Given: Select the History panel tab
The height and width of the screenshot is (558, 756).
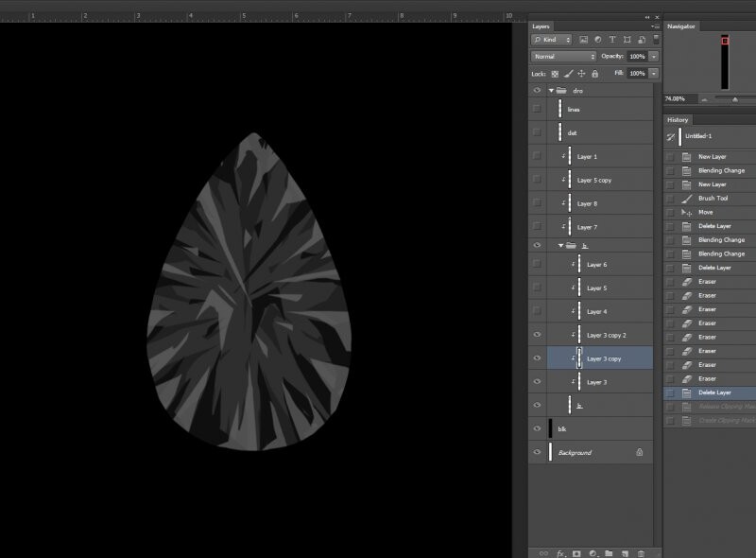Looking at the screenshot, I should click(x=678, y=120).
